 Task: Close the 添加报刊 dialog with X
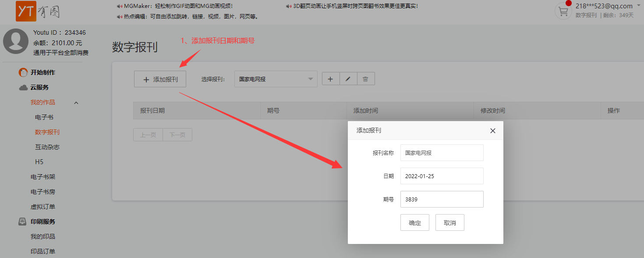[x=493, y=131]
